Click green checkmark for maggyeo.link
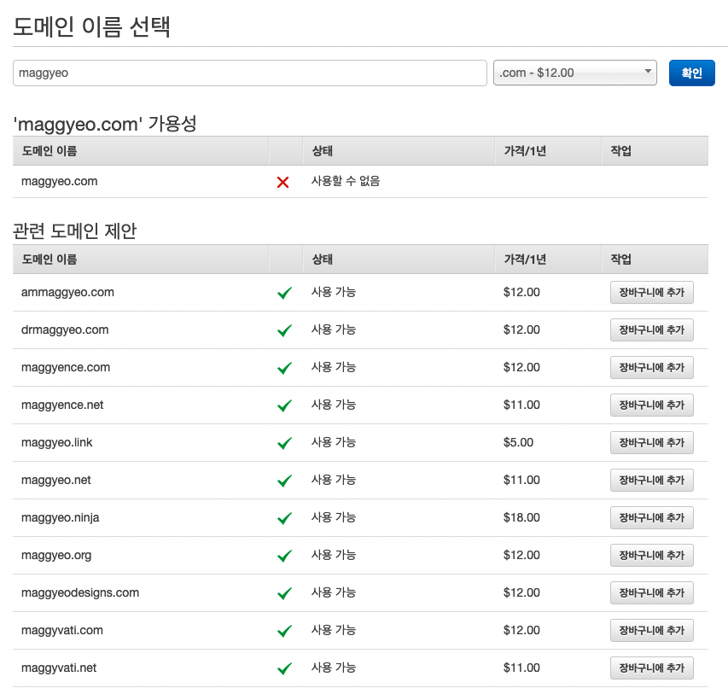 tap(285, 443)
